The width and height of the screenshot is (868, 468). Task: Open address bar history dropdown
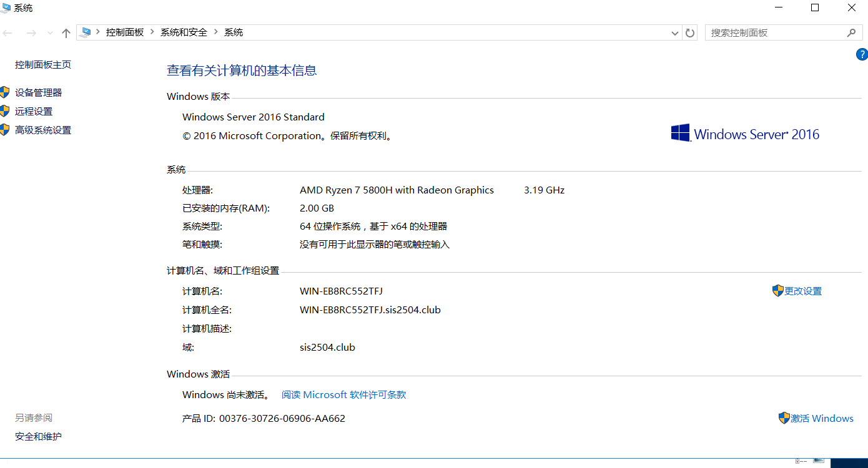(674, 33)
